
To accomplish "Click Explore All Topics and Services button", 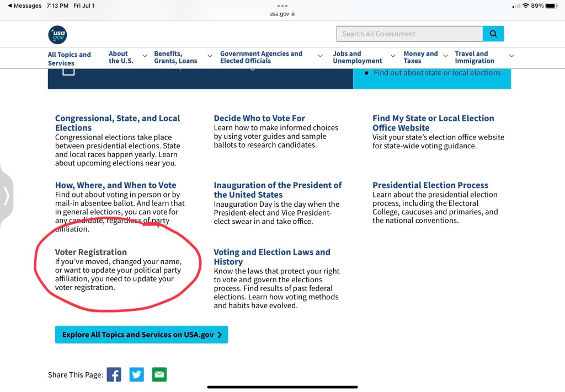I will [x=141, y=335].
